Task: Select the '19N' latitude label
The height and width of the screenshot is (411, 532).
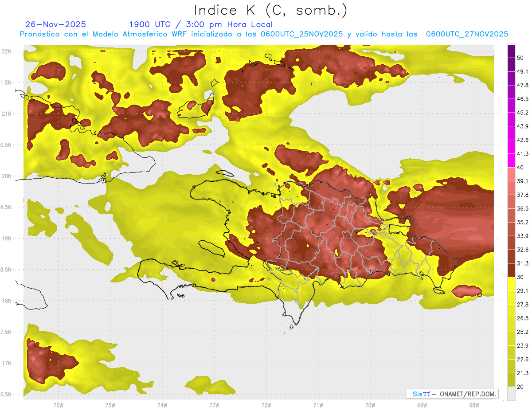Action: tap(7, 239)
